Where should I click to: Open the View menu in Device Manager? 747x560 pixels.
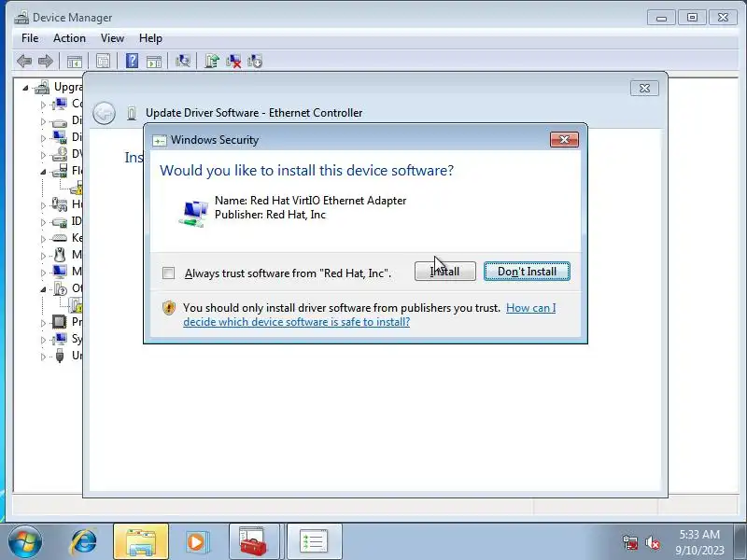coord(112,38)
